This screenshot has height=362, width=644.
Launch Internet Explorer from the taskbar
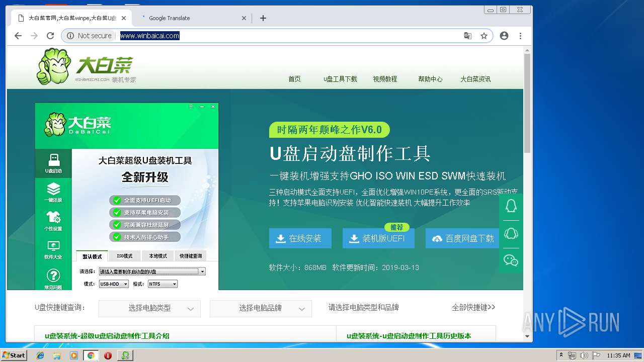pyautogui.click(x=40, y=355)
